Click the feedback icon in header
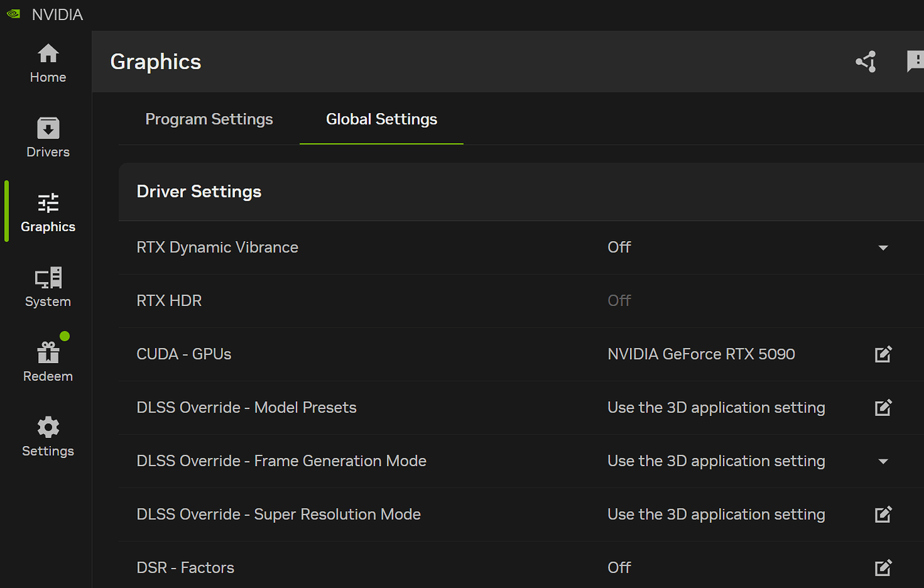This screenshot has width=924, height=588. pyautogui.click(x=915, y=61)
